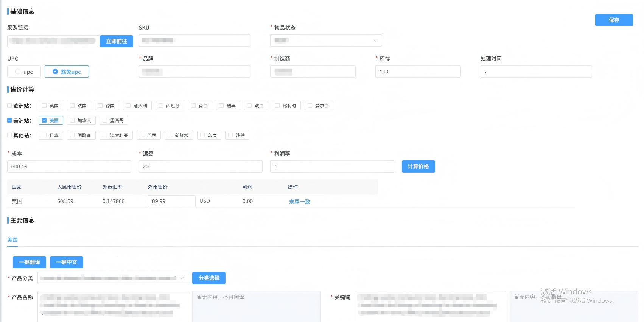Check the 英国 checkbox
The height and width of the screenshot is (322, 644).
[x=44, y=106]
